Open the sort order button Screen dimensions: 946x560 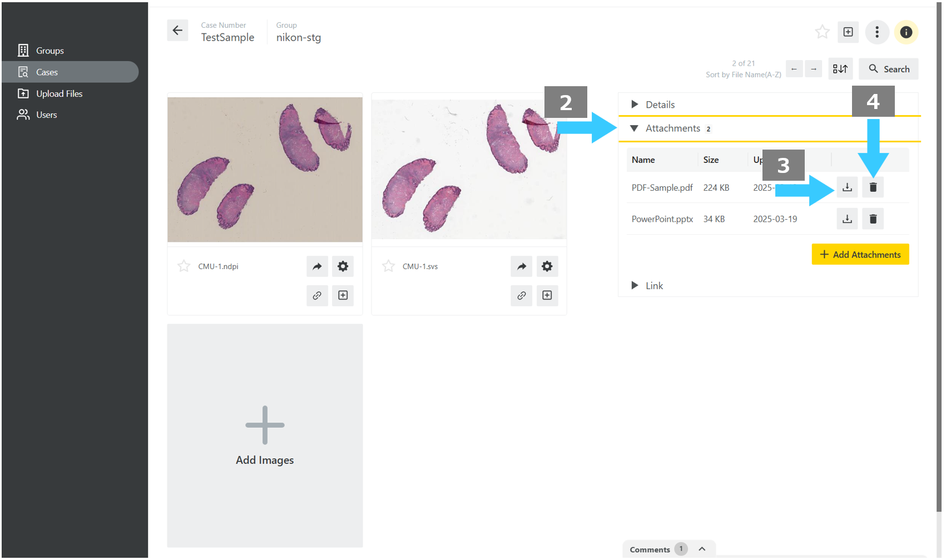point(840,69)
